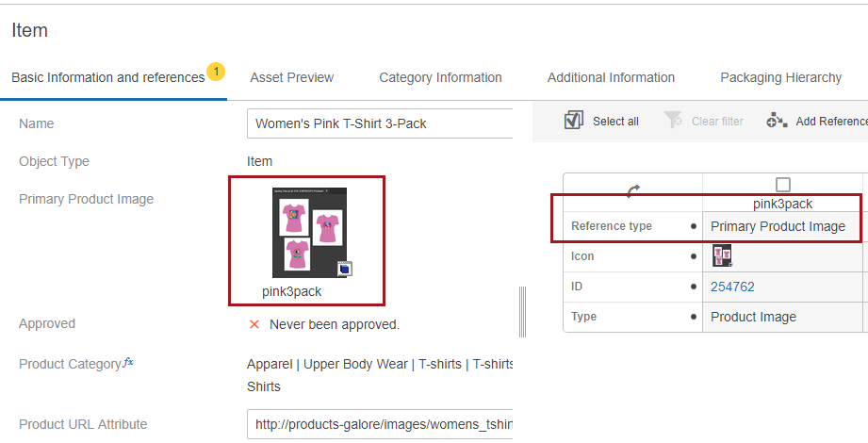Open the Category Information tab
Image resolution: width=868 pixels, height=443 pixels.
pyautogui.click(x=440, y=77)
